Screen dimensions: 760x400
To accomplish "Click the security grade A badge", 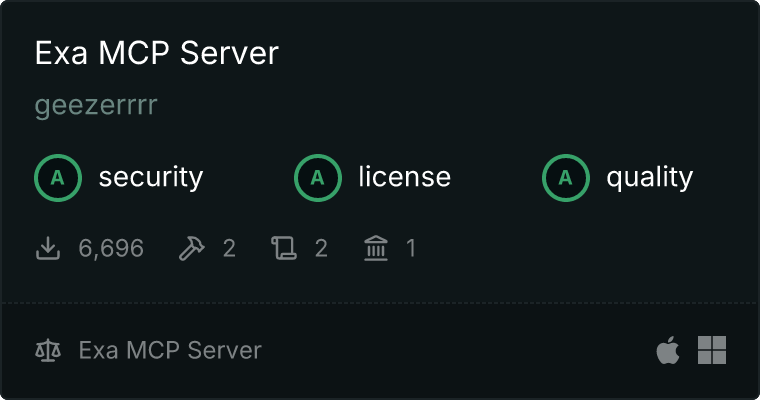I will (58, 178).
